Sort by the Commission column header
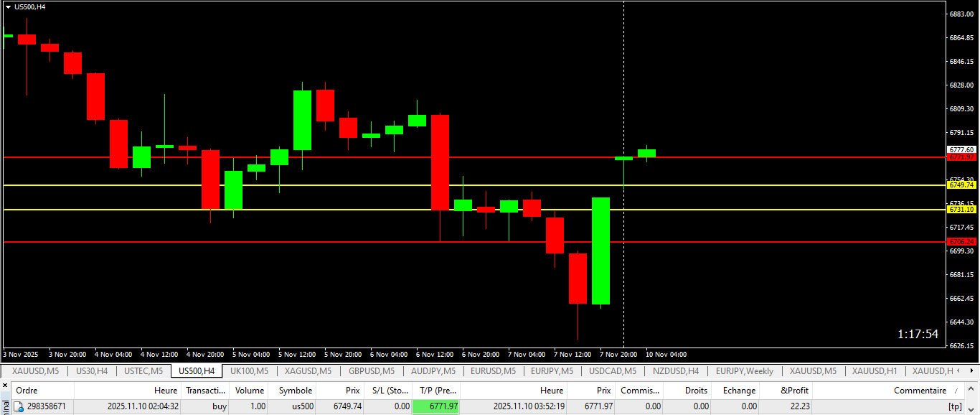 [x=641, y=391]
